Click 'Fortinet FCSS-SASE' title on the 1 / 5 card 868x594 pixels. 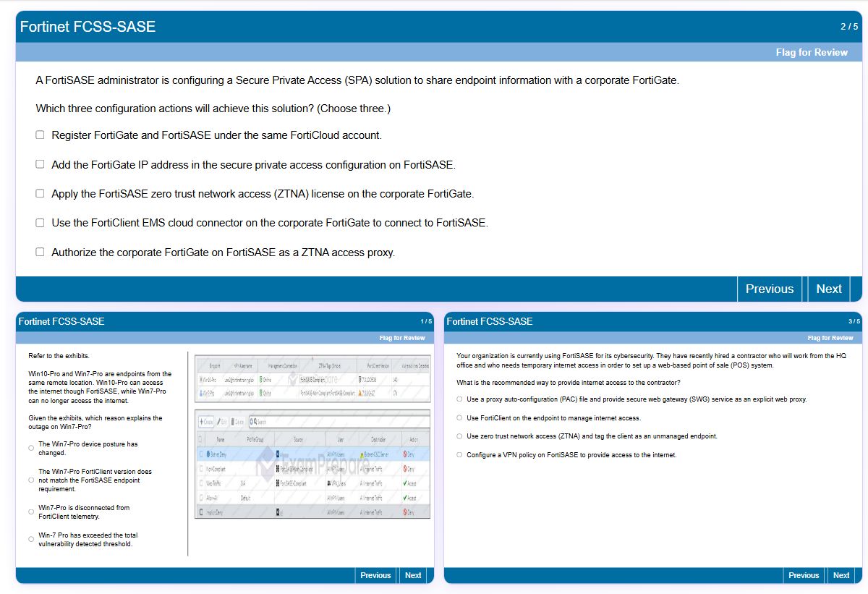coord(61,321)
